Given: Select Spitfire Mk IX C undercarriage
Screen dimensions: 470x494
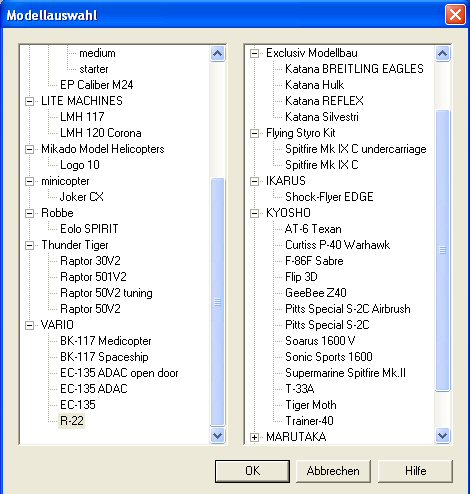Looking at the screenshot, I should (x=355, y=149).
